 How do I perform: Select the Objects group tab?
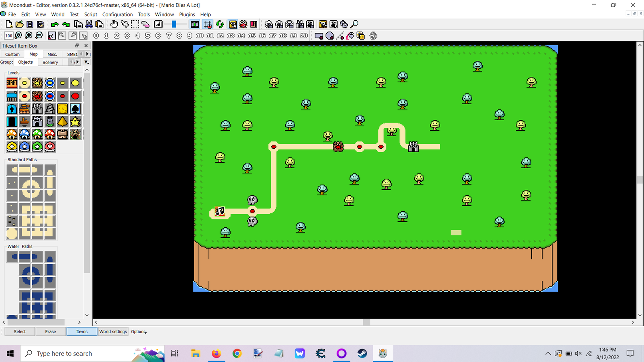click(x=25, y=62)
